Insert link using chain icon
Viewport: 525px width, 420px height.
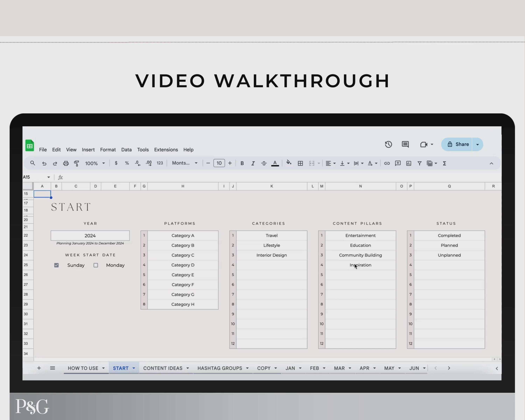(387, 163)
